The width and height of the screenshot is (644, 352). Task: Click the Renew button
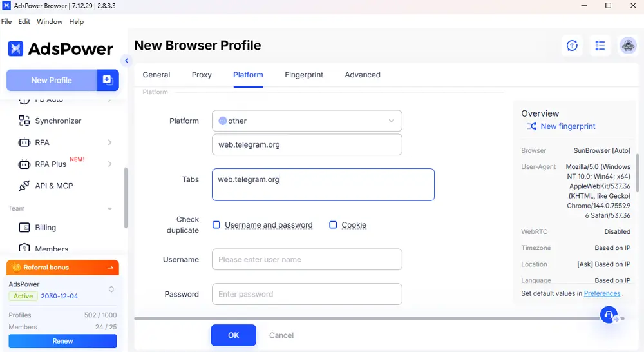coord(63,341)
